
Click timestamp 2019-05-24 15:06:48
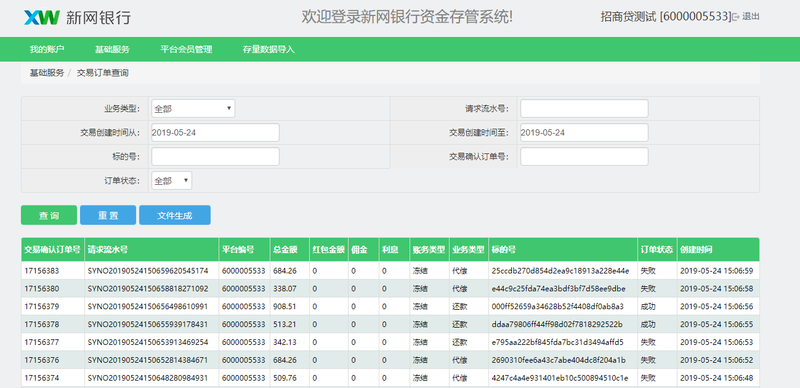coord(717,378)
